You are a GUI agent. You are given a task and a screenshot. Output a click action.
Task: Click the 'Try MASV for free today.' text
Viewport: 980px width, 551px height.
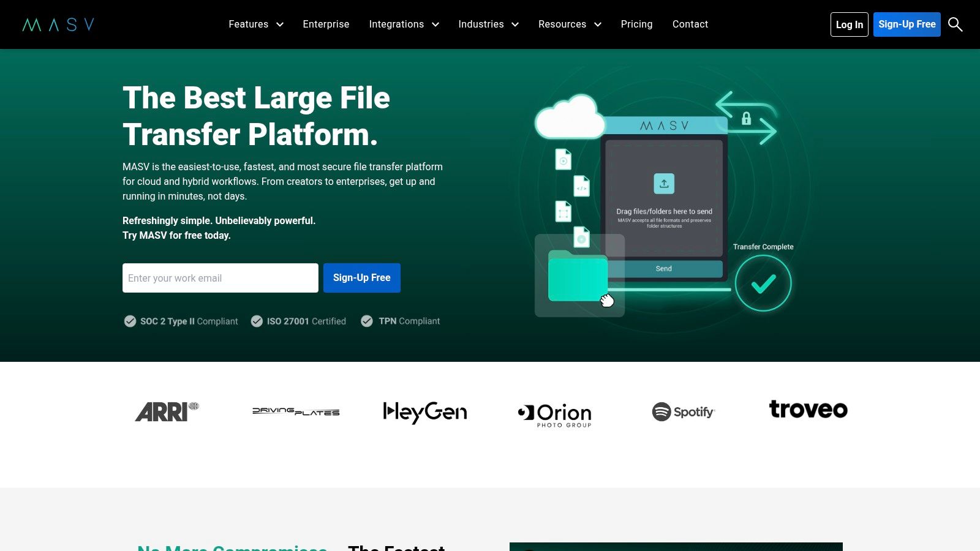click(176, 235)
